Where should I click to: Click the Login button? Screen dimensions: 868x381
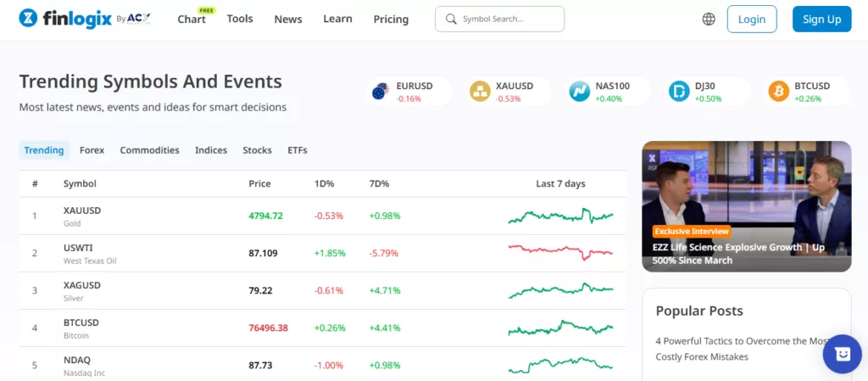tap(752, 20)
